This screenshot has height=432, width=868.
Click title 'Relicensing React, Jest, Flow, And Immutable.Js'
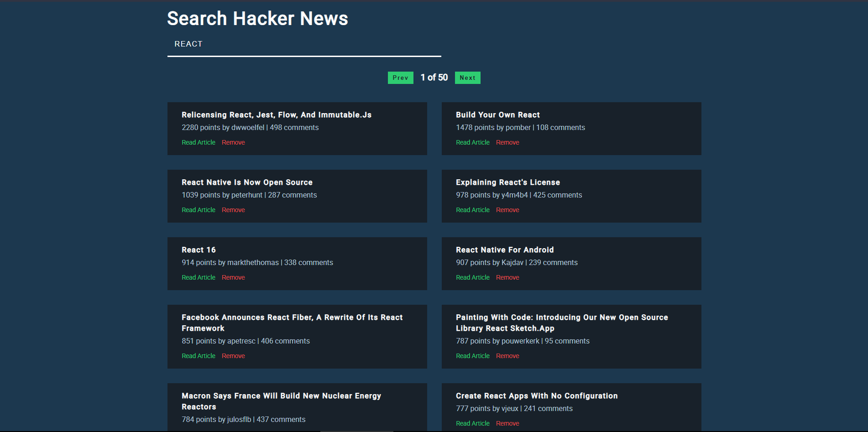click(277, 115)
